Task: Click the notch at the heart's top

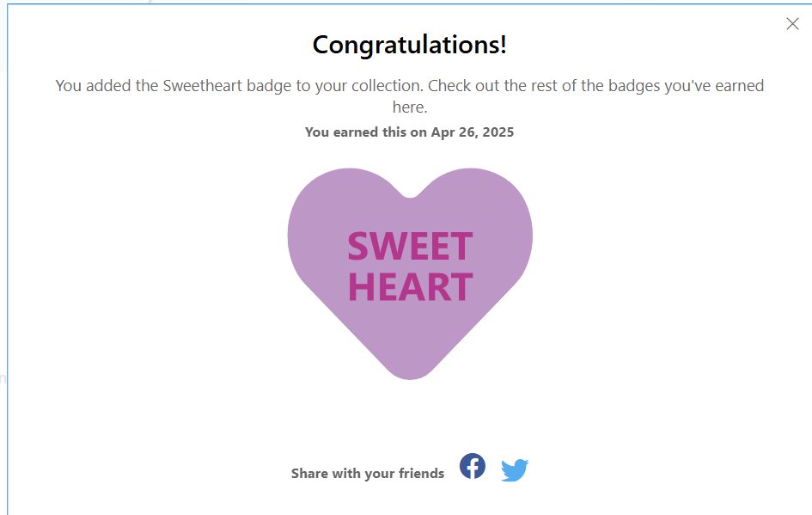Action: tap(410, 194)
